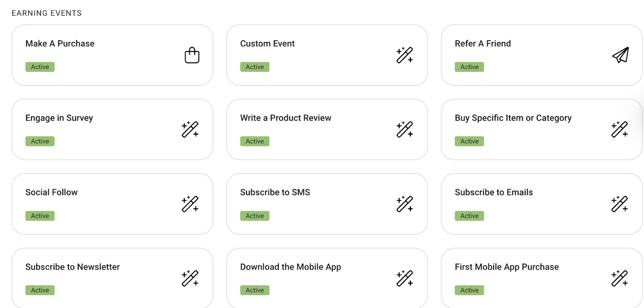Screen dimensions: 644x308
Task: Click the wand icon on First Mobile App Purchase
Action: (619, 278)
